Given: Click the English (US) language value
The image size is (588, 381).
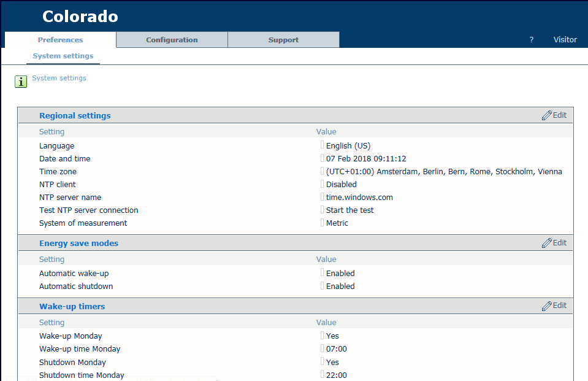Looking at the screenshot, I should pos(348,146).
